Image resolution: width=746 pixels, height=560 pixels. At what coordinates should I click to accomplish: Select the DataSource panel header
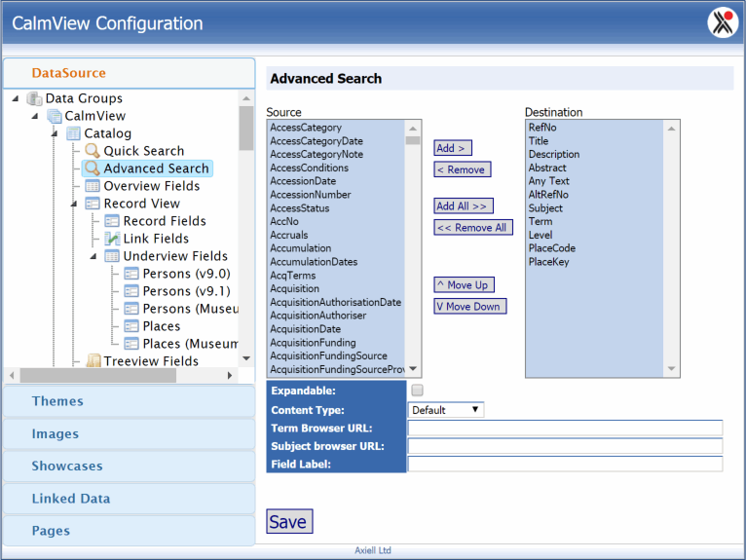point(129,73)
